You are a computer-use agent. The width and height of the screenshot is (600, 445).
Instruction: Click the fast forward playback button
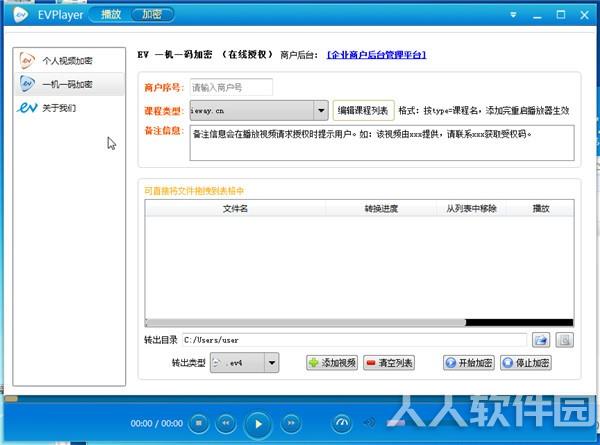click(291, 423)
